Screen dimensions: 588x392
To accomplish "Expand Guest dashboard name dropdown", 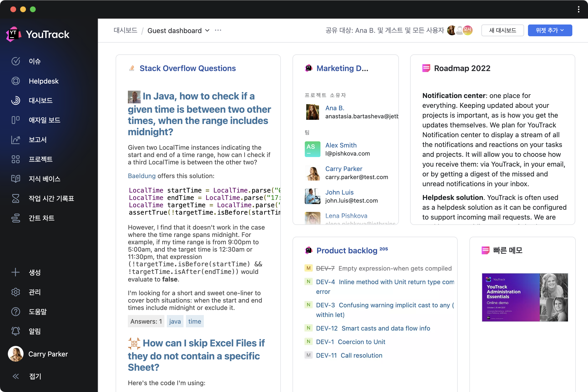I will pos(208,31).
